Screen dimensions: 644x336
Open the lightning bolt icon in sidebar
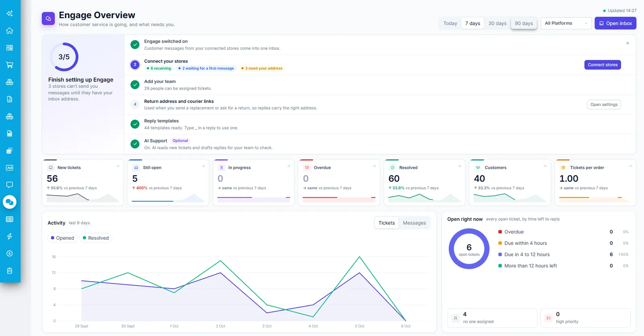click(10, 236)
